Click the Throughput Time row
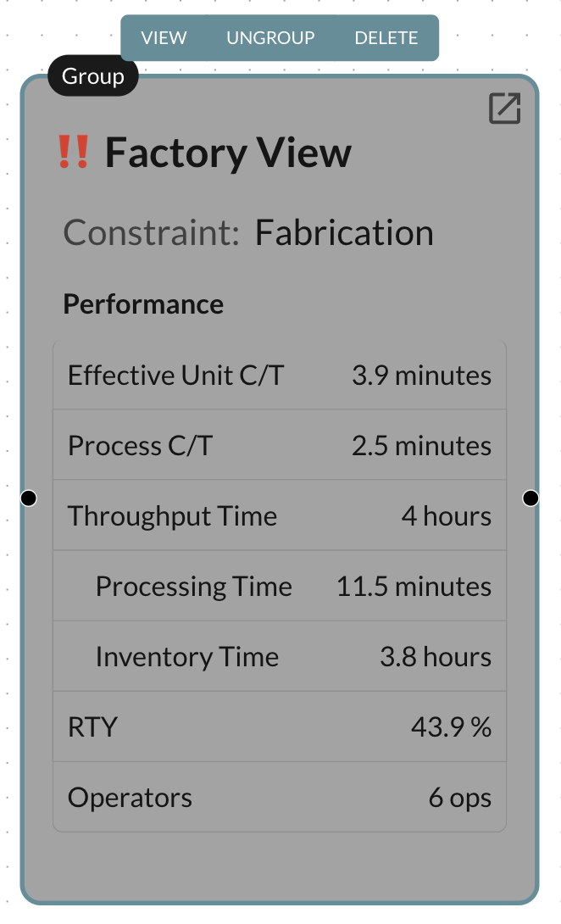Screen dimensions: 561x924 click(279, 516)
